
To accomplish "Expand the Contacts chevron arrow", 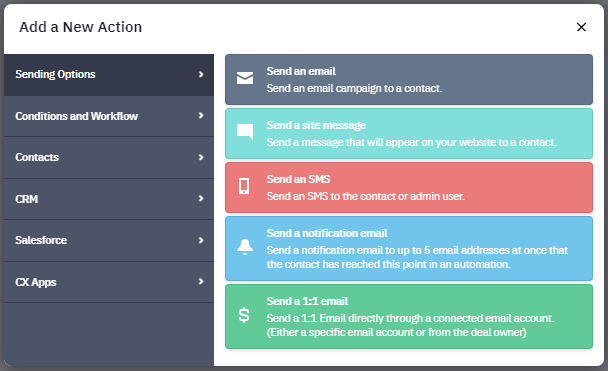I will click(x=201, y=157).
